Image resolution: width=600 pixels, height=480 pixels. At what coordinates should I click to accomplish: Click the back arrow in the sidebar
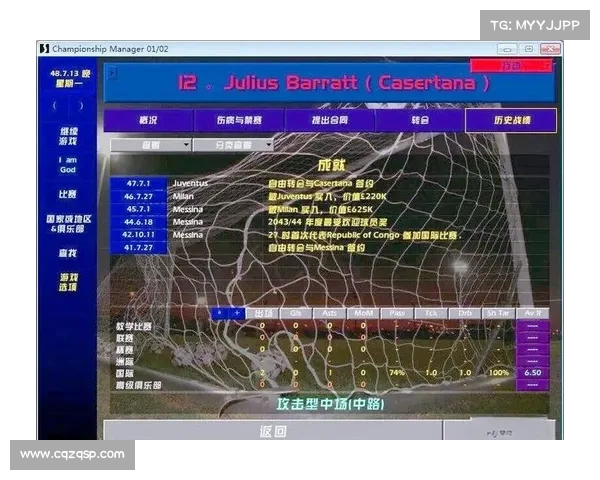[x=55, y=106]
